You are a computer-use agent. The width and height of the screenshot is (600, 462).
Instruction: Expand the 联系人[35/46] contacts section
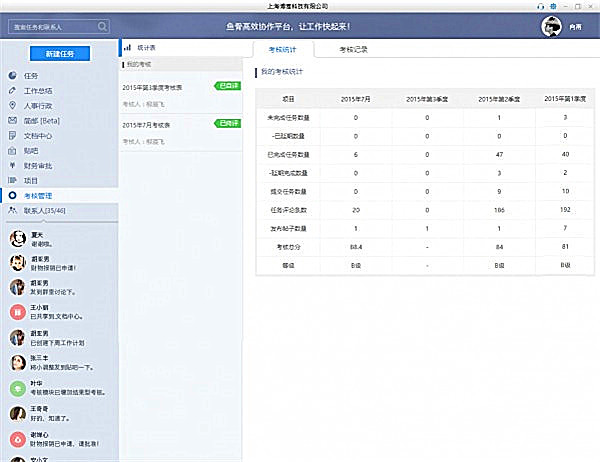click(x=44, y=211)
